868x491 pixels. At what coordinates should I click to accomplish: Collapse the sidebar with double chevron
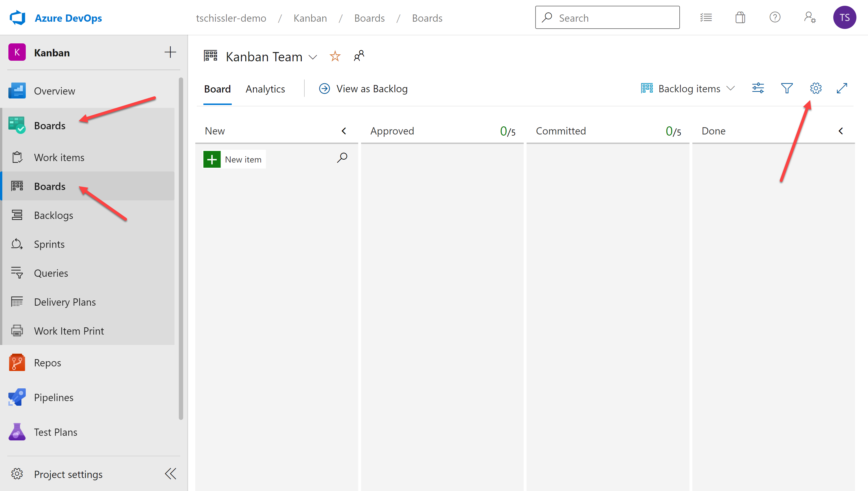point(171,474)
